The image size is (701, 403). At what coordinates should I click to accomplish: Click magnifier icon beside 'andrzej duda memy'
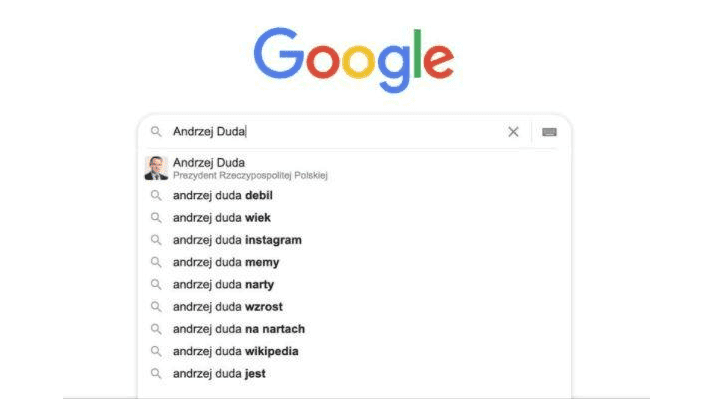tap(156, 262)
